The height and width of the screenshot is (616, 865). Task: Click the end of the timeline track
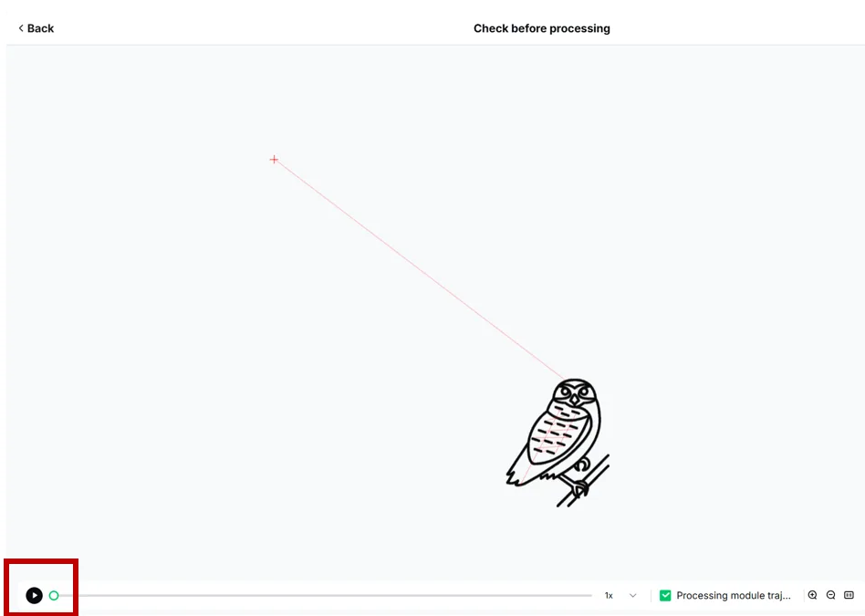click(x=590, y=596)
